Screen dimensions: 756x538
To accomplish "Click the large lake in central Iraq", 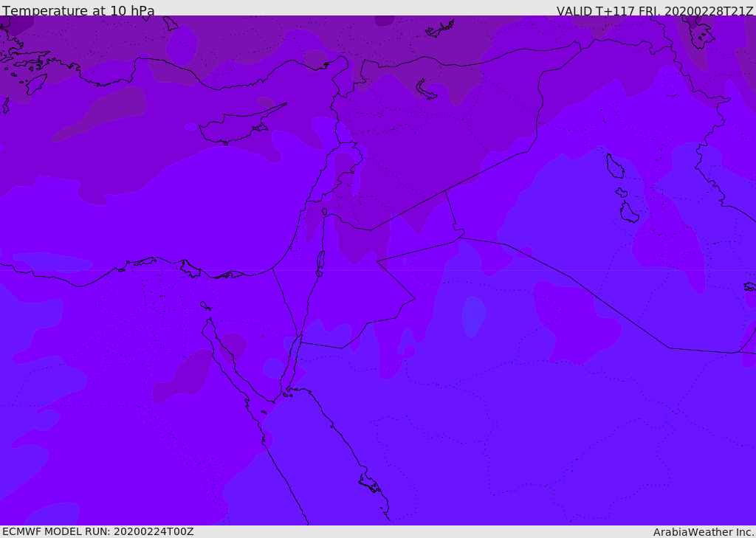I will [x=614, y=166].
